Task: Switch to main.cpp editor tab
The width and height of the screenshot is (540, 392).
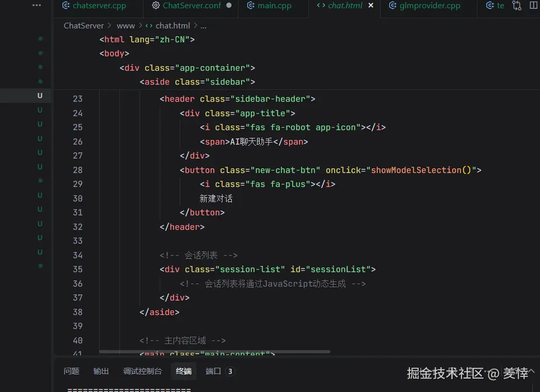Action: pos(269,6)
